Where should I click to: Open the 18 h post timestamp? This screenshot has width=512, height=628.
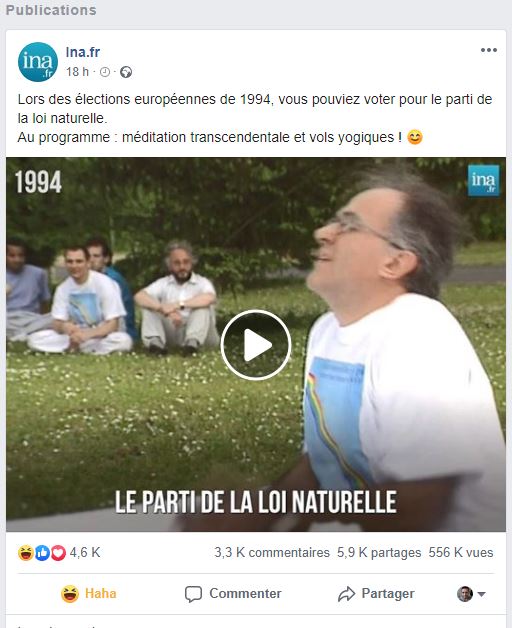[77, 72]
